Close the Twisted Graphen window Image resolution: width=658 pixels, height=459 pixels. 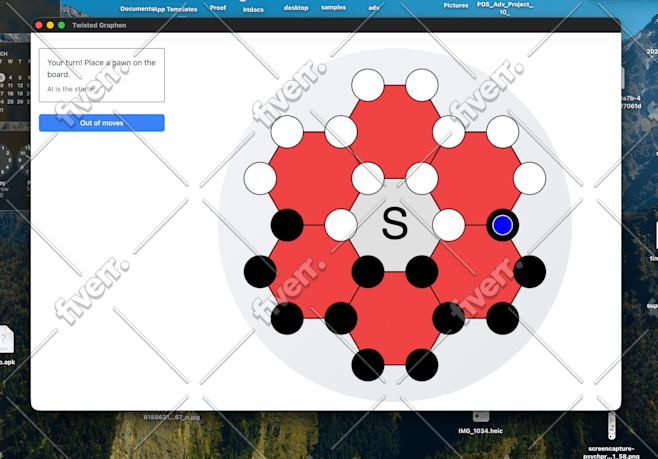pyautogui.click(x=39, y=25)
